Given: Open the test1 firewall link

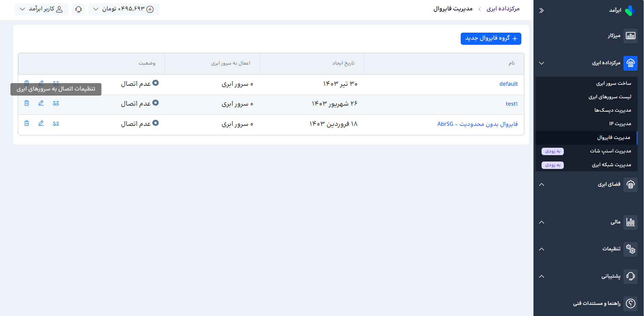Looking at the screenshot, I should pyautogui.click(x=512, y=104).
